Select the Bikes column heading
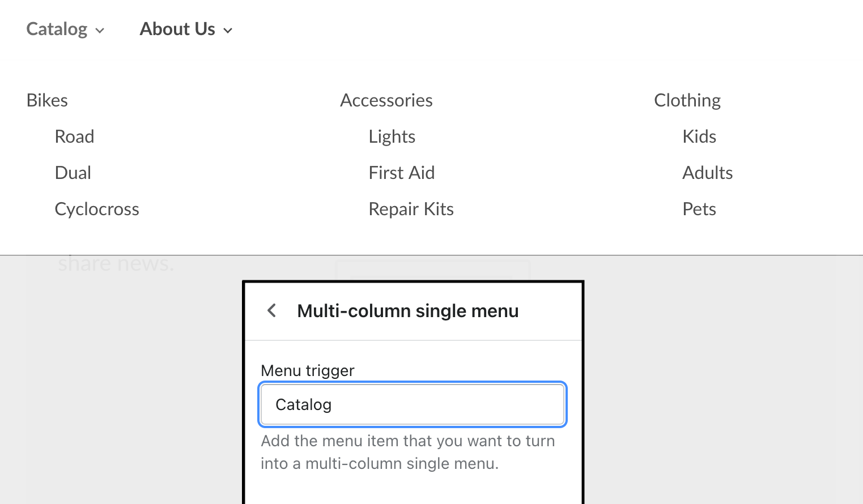Image resolution: width=863 pixels, height=504 pixels. point(46,100)
